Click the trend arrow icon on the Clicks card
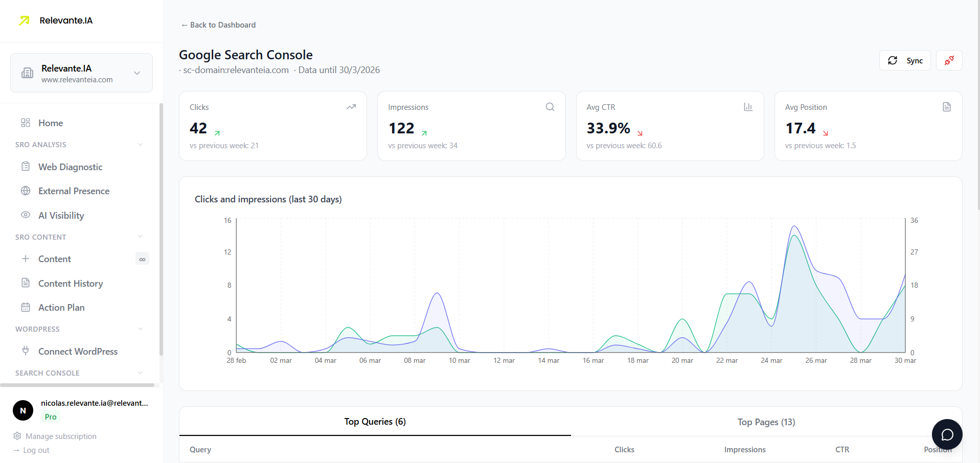Image resolution: width=980 pixels, height=463 pixels. point(351,107)
